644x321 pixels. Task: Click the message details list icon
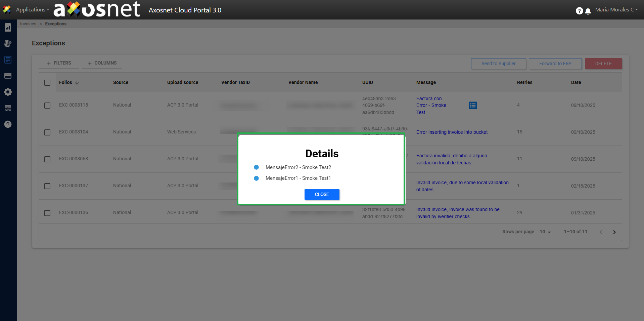point(473,106)
